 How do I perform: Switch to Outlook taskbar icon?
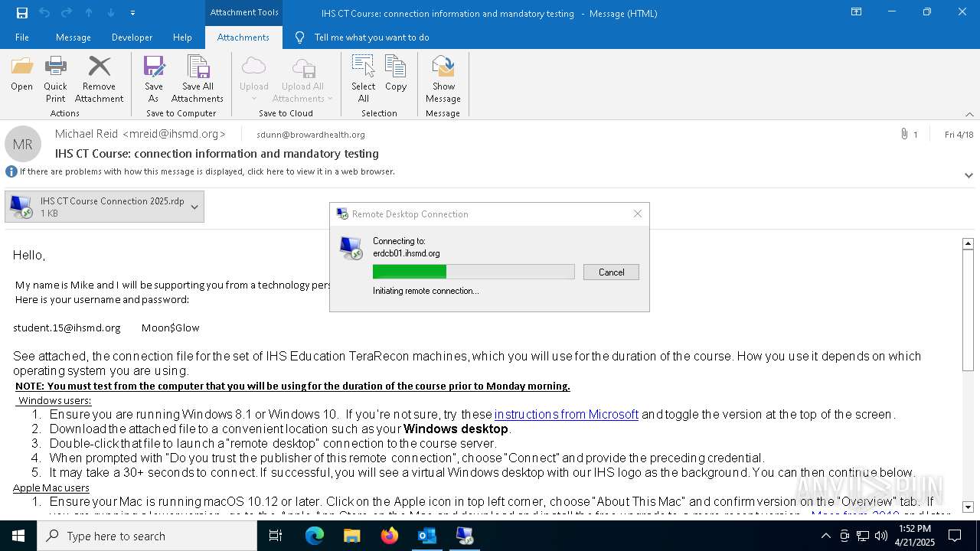tap(427, 536)
